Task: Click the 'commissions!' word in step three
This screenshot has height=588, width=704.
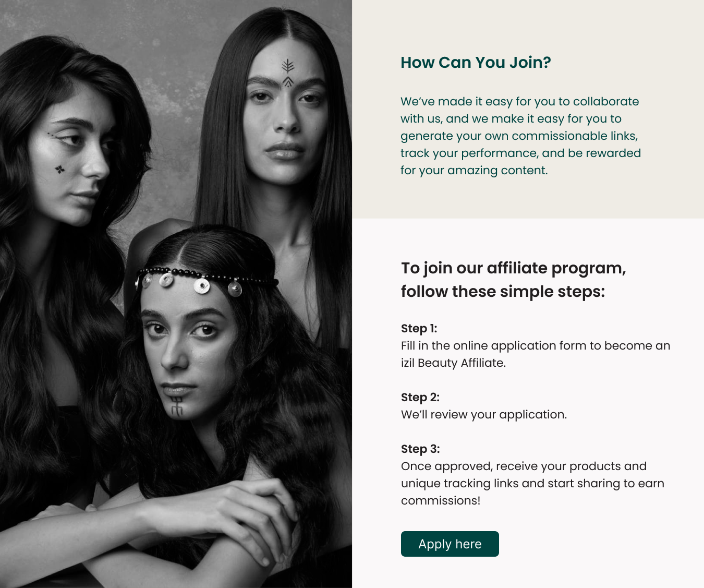Action: pyautogui.click(x=441, y=500)
